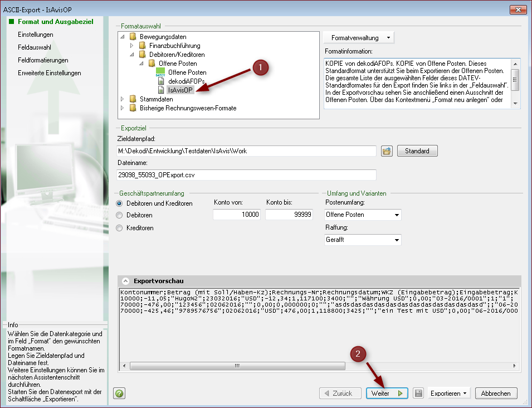
Task: Click the browse folder icon beside Zieldatenpfad
Action: 387,151
